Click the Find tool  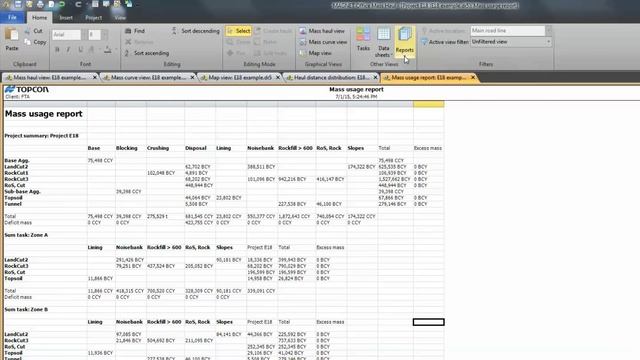(135, 31)
